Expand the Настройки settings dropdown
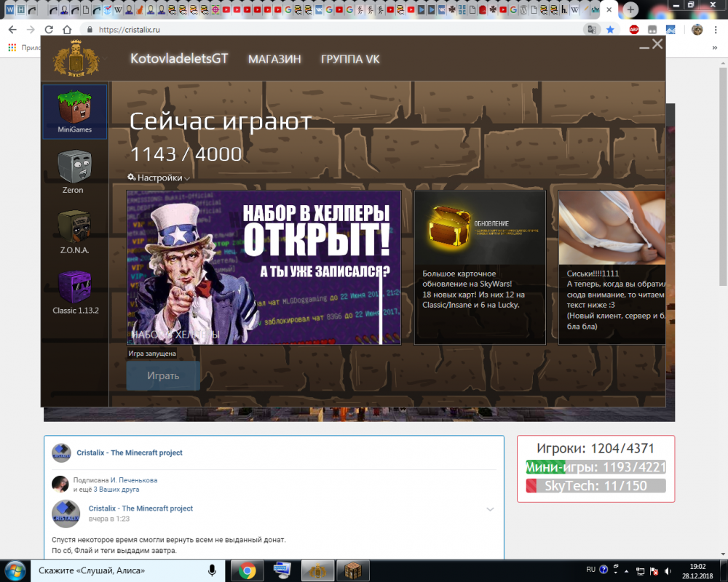Screen dimensions: 728x582 click(159, 178)
